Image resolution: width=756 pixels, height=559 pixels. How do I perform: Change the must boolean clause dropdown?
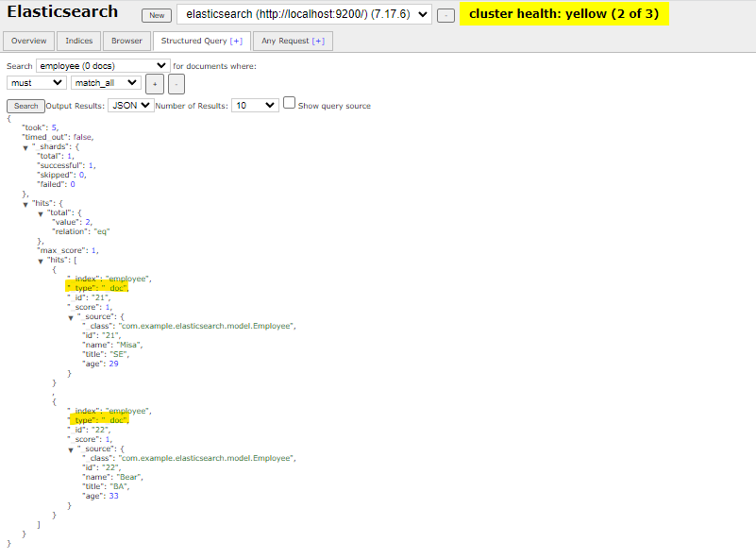point(37,83)
